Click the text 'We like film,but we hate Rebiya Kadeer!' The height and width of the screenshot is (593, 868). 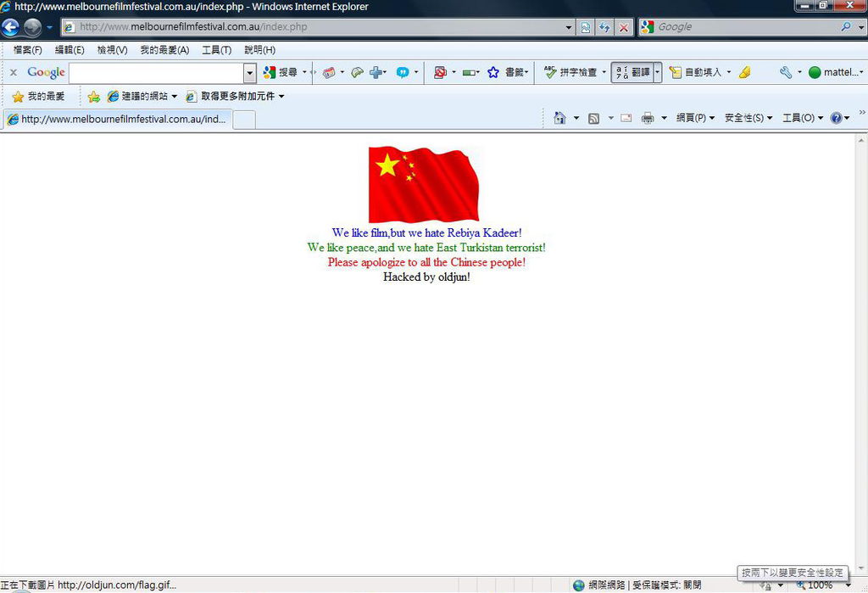point(427,232)
